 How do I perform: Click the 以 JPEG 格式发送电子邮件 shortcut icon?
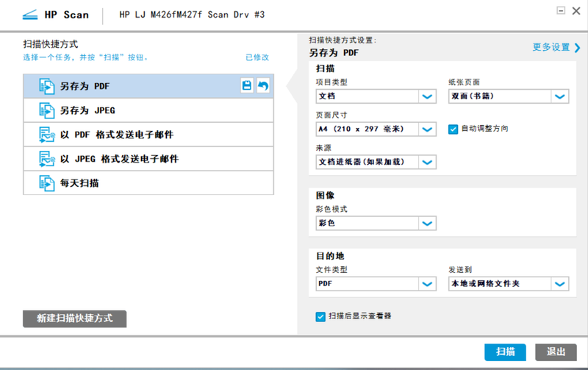tap(46, 159)
